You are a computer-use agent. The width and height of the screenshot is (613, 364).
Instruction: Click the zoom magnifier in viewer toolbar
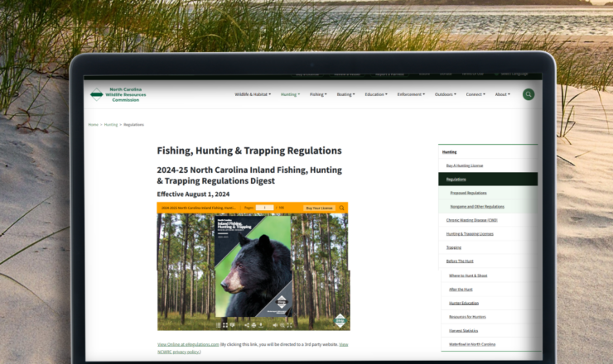click(282, 325)
